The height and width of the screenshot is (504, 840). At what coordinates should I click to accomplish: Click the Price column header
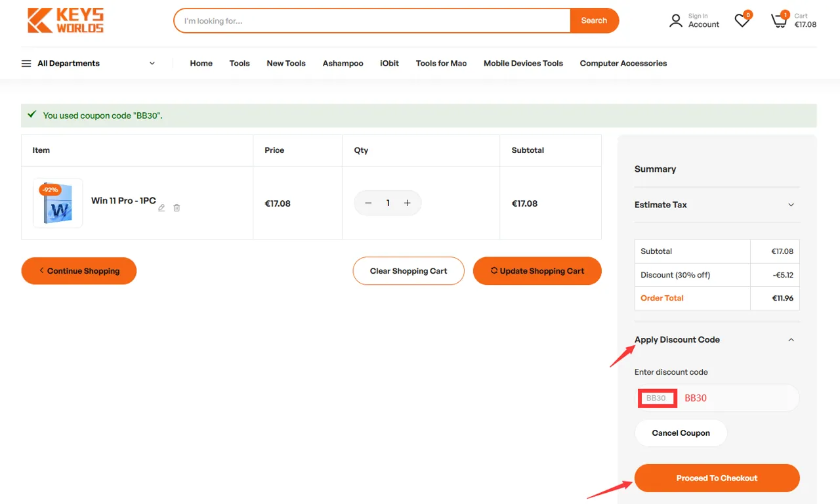pos(274,150)
